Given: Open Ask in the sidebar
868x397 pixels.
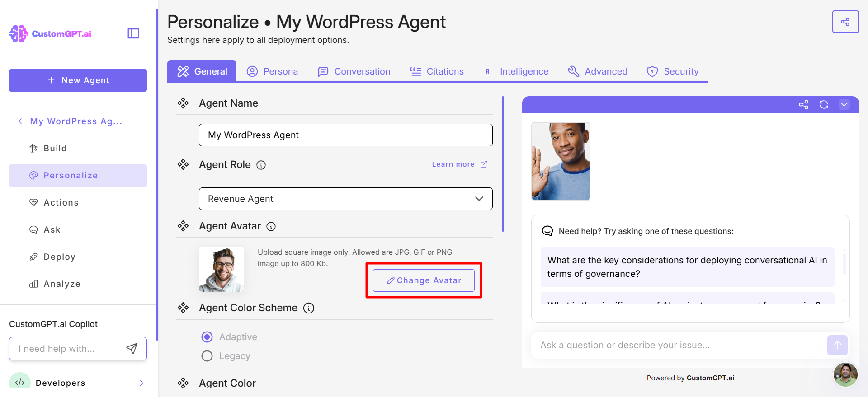Looking at the screenshot, I should click(78, 230).
